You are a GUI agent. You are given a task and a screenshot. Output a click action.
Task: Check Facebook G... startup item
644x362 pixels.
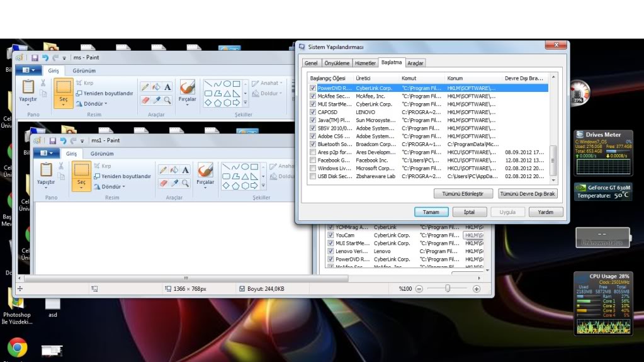tap(313, 161)
